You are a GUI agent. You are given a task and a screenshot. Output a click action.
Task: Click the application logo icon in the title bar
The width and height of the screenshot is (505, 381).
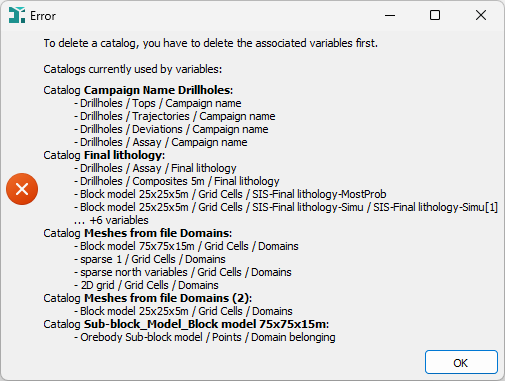17,15
